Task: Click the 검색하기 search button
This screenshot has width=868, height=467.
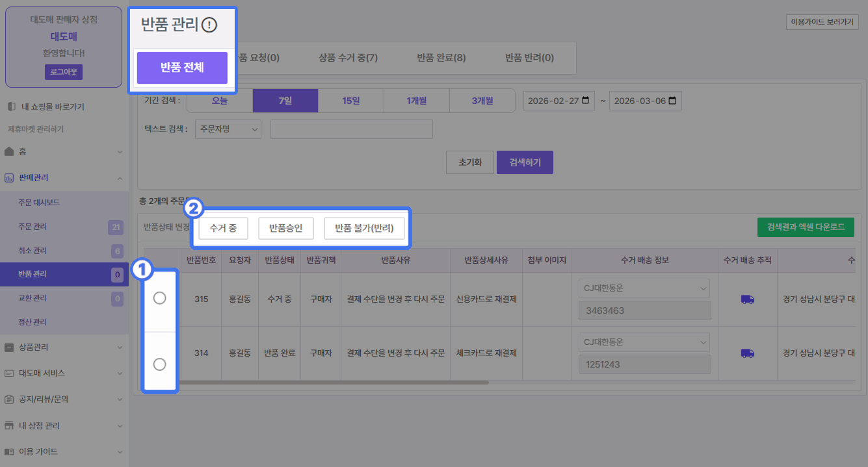Action: tap(525, 162)
